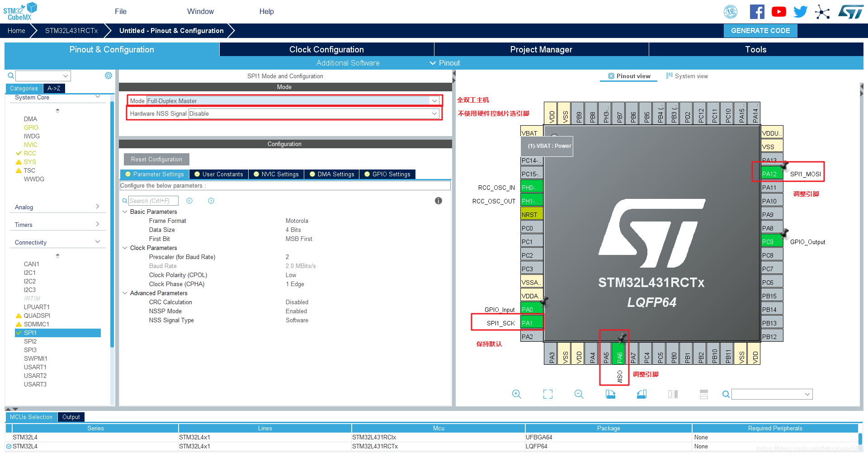Click the best fit icon below the pinout diagram
Screen dimensions: 868x457
pos(547,394)
